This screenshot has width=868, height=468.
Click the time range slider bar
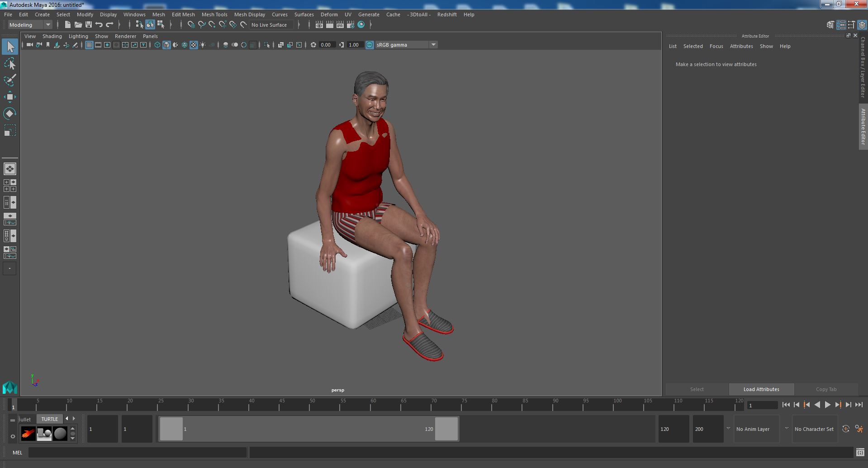pos(308,429)
